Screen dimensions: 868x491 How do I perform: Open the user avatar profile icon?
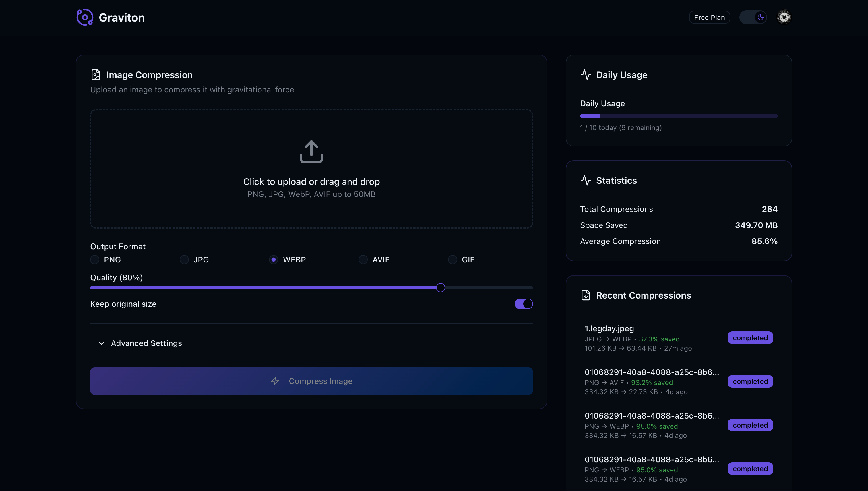[x=784, y=17]
